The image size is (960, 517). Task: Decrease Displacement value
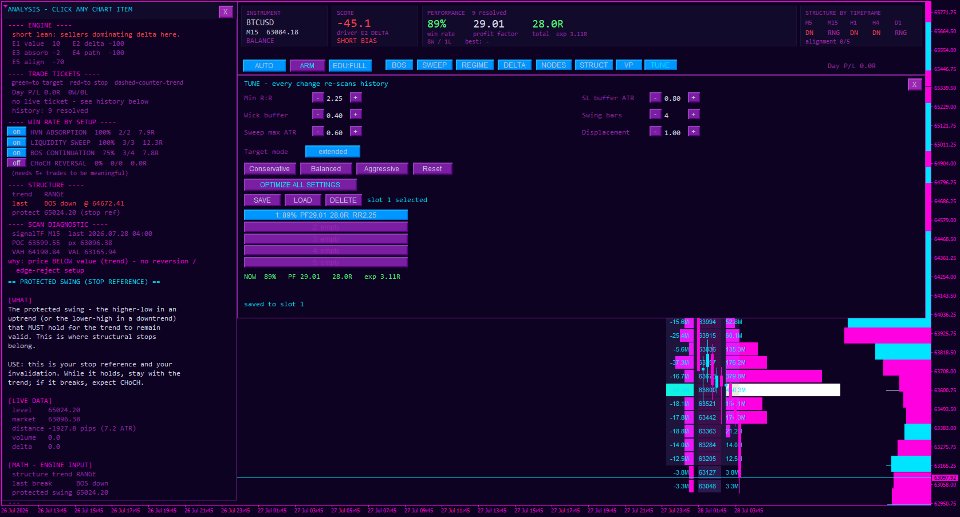pyautogui.click(x=655, y=132)
